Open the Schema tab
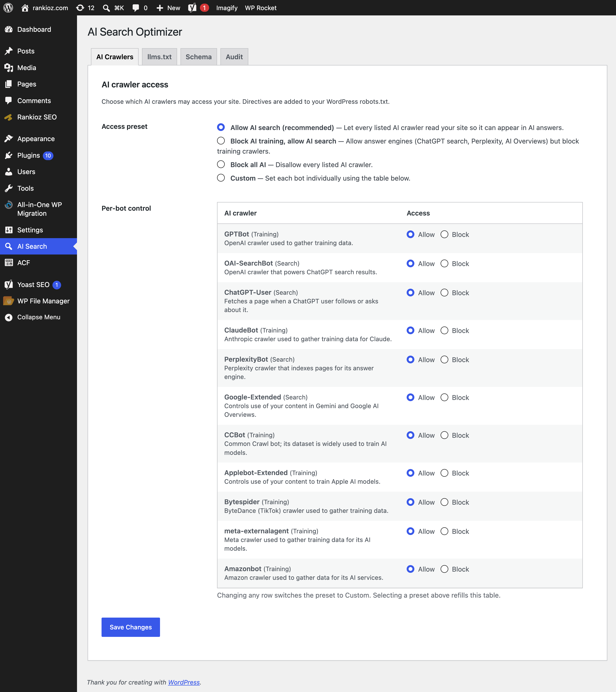 click(199, 57)
